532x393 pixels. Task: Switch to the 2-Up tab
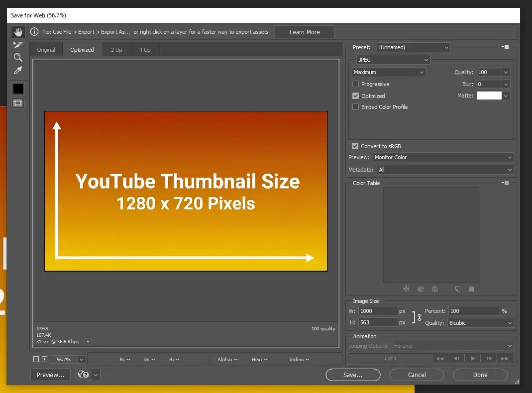(x=116, y=49)
